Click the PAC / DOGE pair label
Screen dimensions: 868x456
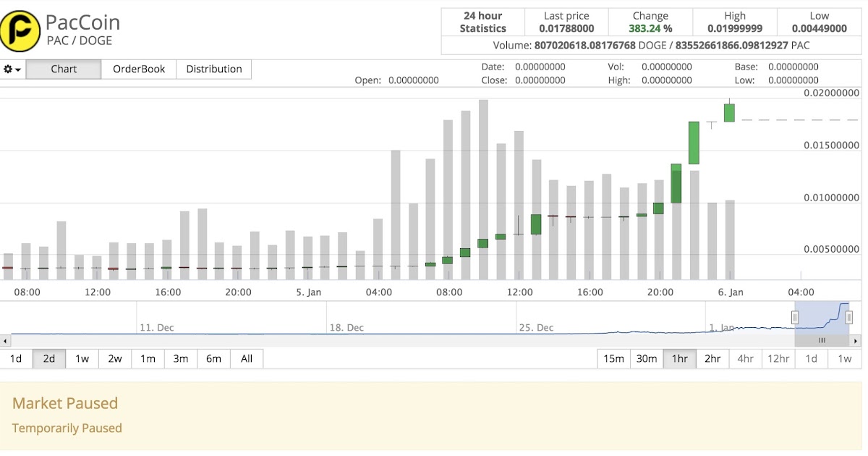tap(80, 41)
